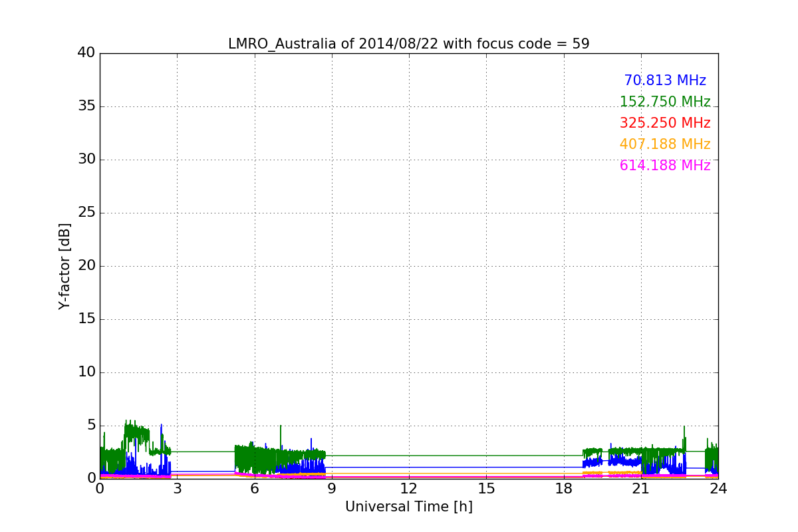The width and height of the screenshot is (798, 532).
Task: Select the 70.813 MHz legend label
Action: [x=665, y=80]
